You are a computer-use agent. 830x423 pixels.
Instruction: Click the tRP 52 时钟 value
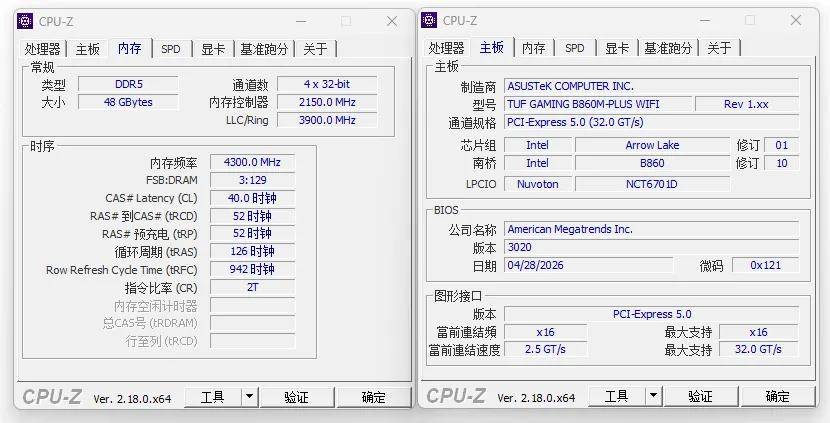252,233
